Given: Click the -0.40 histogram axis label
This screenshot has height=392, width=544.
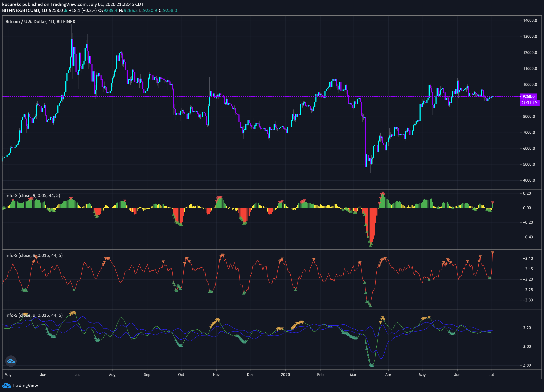Looking at the screenshot, I should 528,237.
